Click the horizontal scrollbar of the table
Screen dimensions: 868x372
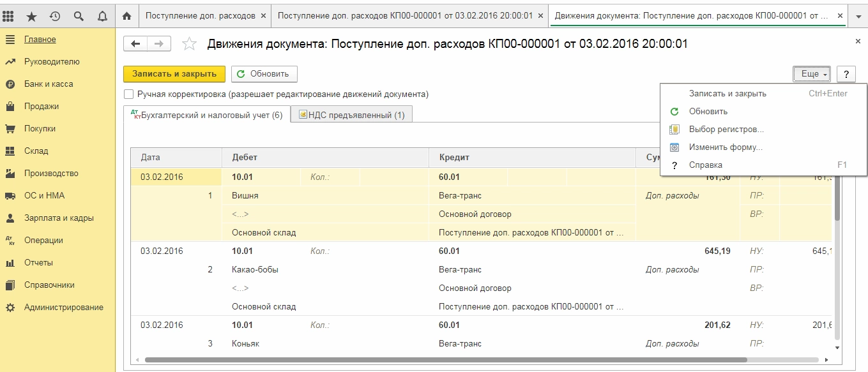click(445, 361)
